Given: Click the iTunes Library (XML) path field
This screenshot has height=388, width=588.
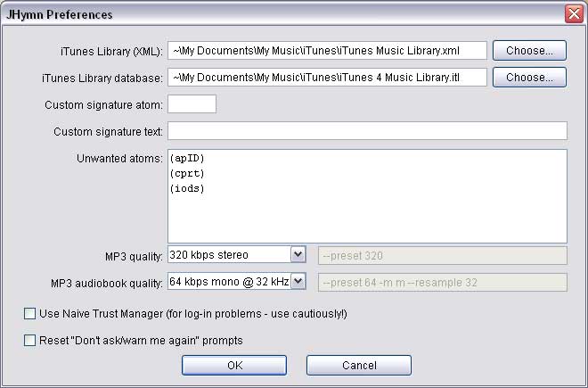Looking at the screenshot, I should click(x=327, y=51).
